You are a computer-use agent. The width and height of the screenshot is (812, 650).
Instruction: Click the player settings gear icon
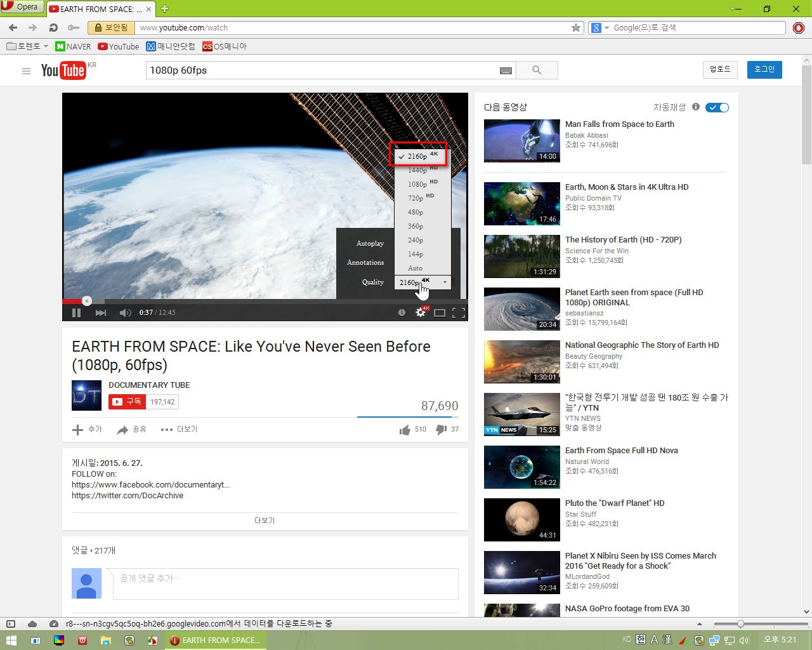(x=420, y=312)
